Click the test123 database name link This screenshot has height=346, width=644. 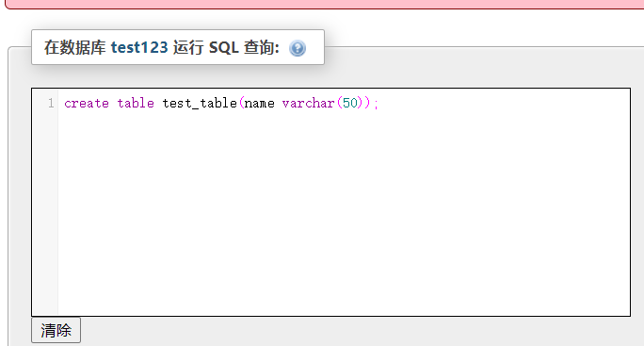click(x=139, y=47)
